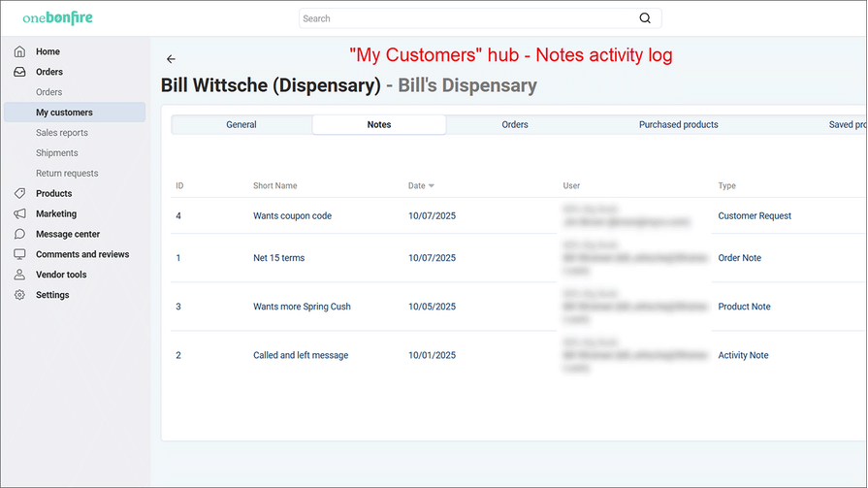Open Return requests in sidebar
Image resolution: width=868 pixels, height=488 pixels.
67,173
